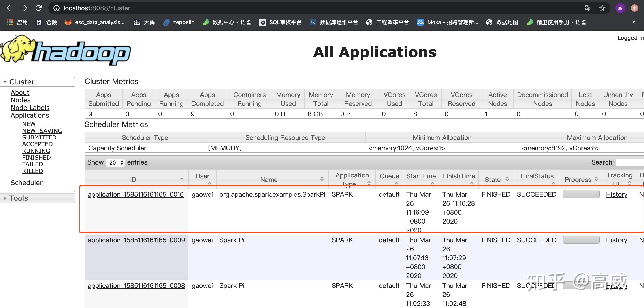644x308 pixels.
Task: Sort applications by ID column
Action: click(136, 179)
